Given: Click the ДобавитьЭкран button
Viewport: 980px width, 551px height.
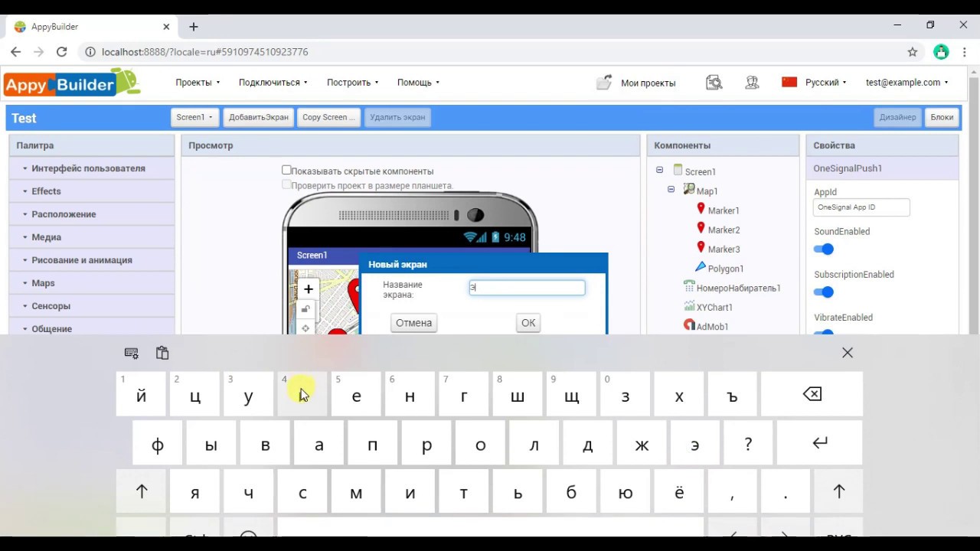Looking at the screenshot, I should click(x=259, y=117).
